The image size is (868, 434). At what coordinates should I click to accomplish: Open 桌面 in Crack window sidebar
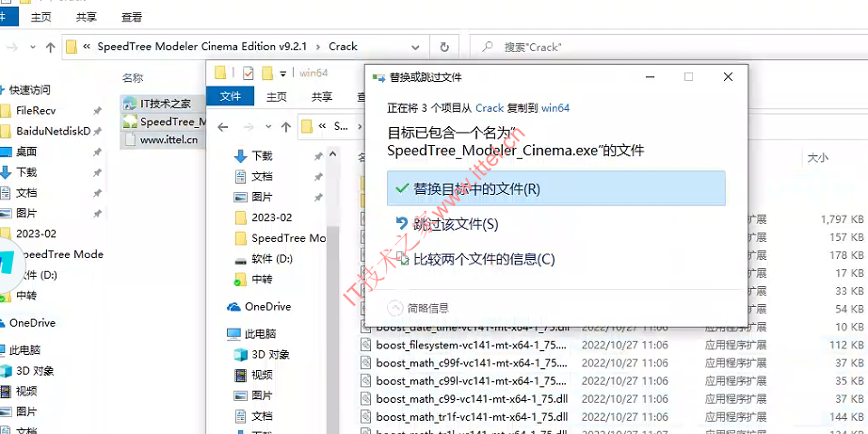pyautogui.click(x=26, y=152)
